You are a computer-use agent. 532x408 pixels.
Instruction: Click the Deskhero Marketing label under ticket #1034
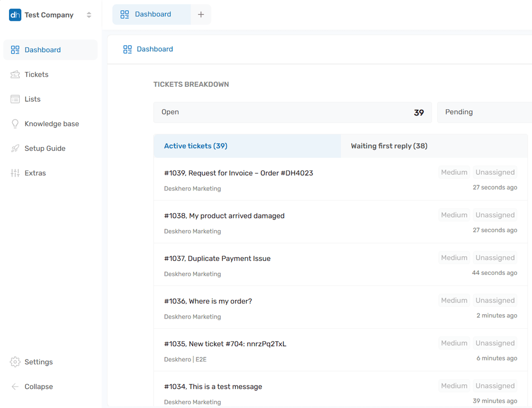pos(192,402)
